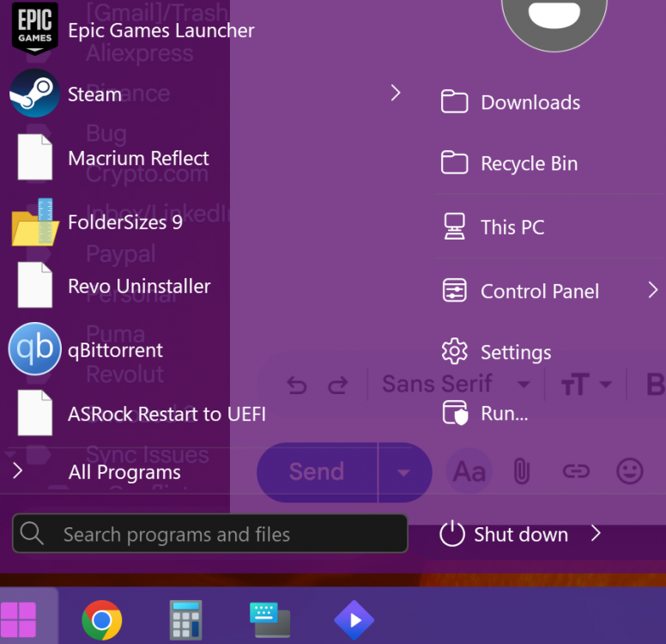Launch Steam from the programs list
The height and width of the screenshot is (644, 666).
94,94
